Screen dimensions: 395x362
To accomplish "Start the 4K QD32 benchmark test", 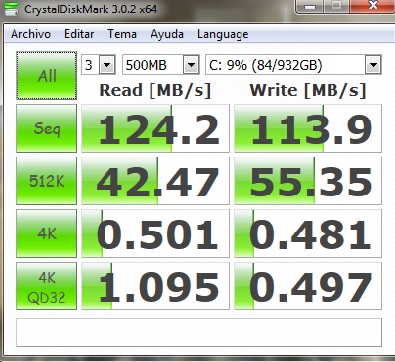I will [x=46, y=286].
